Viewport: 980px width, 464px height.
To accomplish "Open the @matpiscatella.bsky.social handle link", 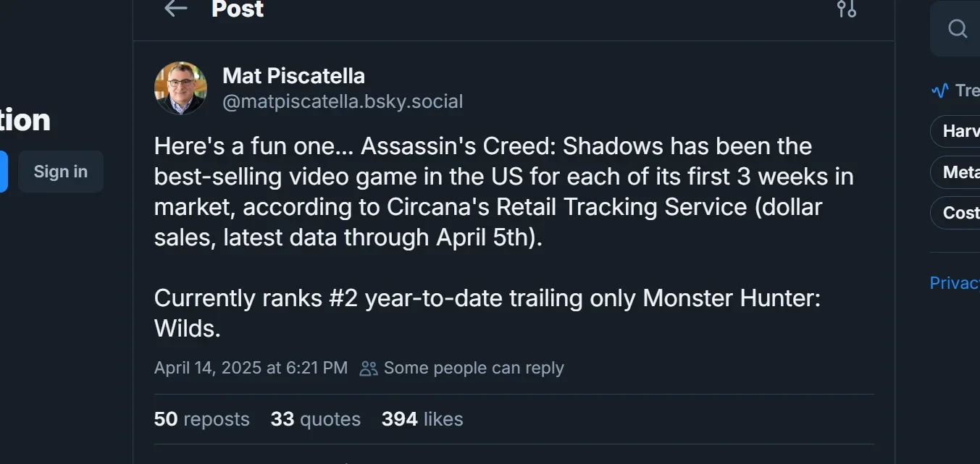I will pyautogui.click(x=343, y=102).
